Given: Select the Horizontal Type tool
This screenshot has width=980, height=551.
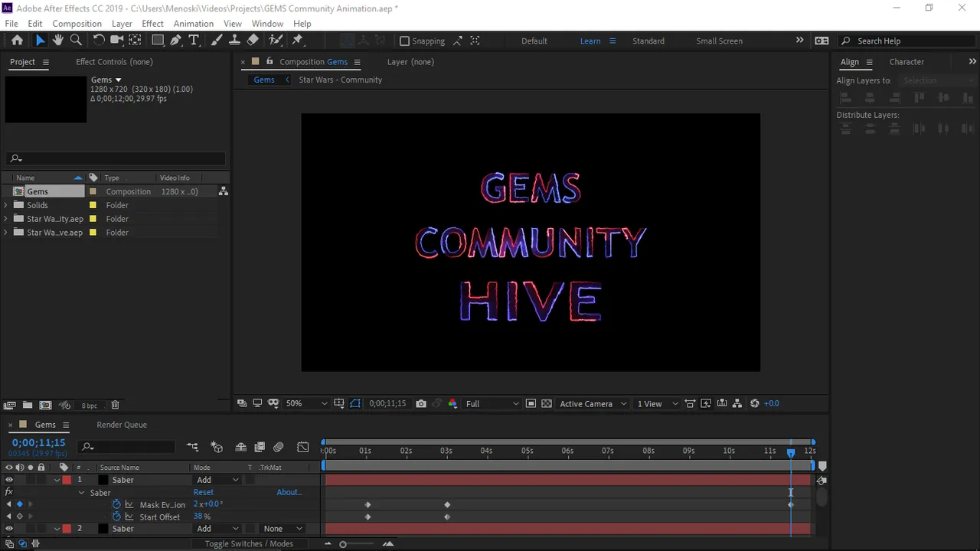Looking at the screenshot, I should tap(194, 41).
